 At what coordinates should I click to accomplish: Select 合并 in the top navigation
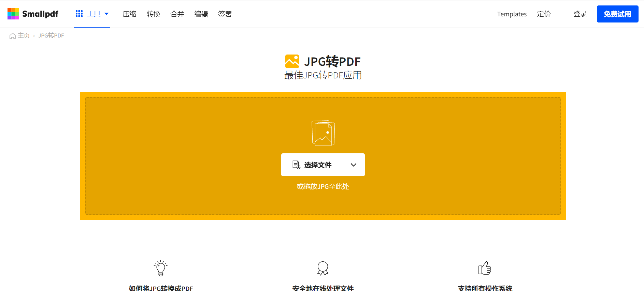click(x=177, y=14)
